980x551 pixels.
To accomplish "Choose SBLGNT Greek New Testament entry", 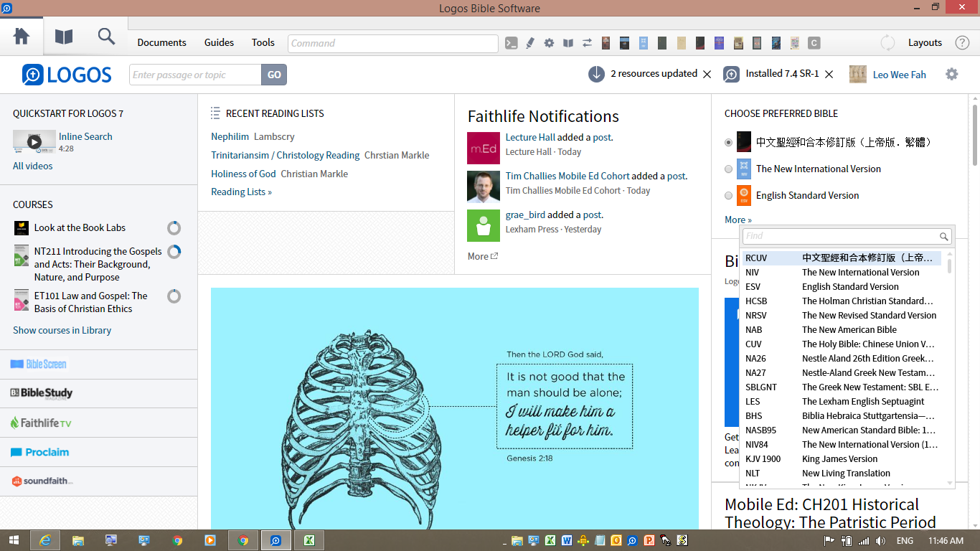I will [841, 387].
